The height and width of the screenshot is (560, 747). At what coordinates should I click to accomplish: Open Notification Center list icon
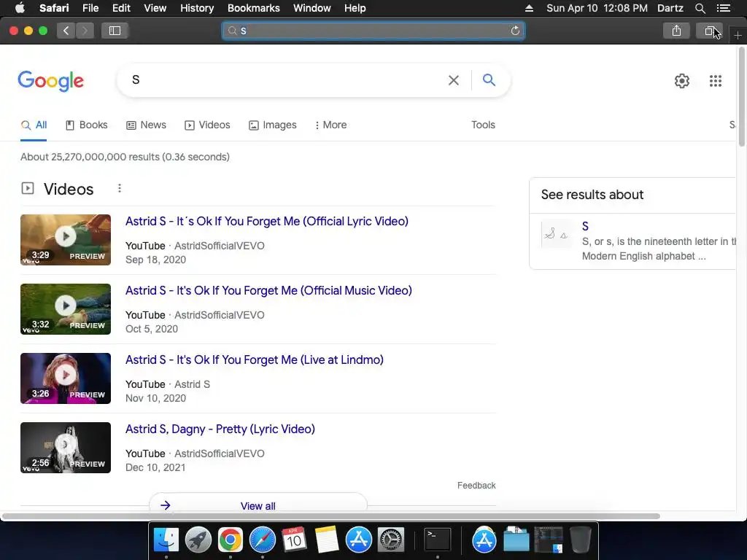click(x=723, y=8)
